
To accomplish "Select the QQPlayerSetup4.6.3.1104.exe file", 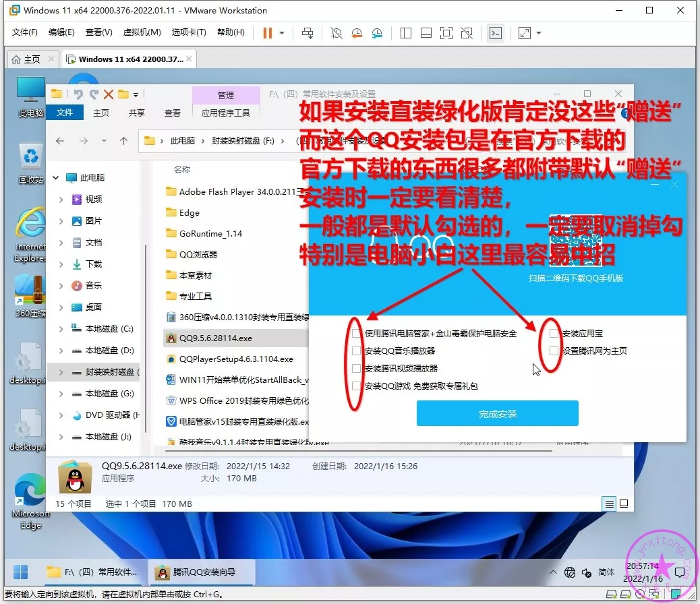I will tap(236, 359).
